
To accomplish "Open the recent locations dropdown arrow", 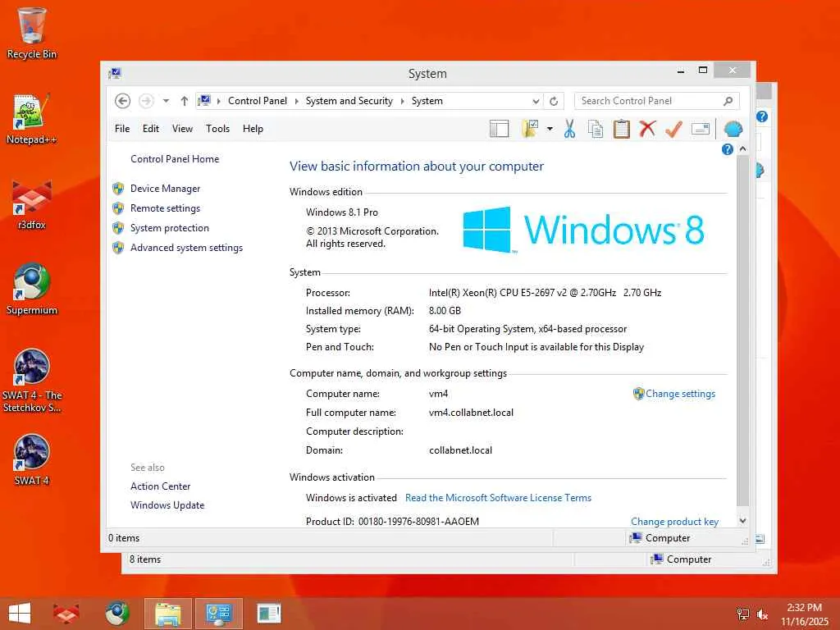I will pos(166,101).
